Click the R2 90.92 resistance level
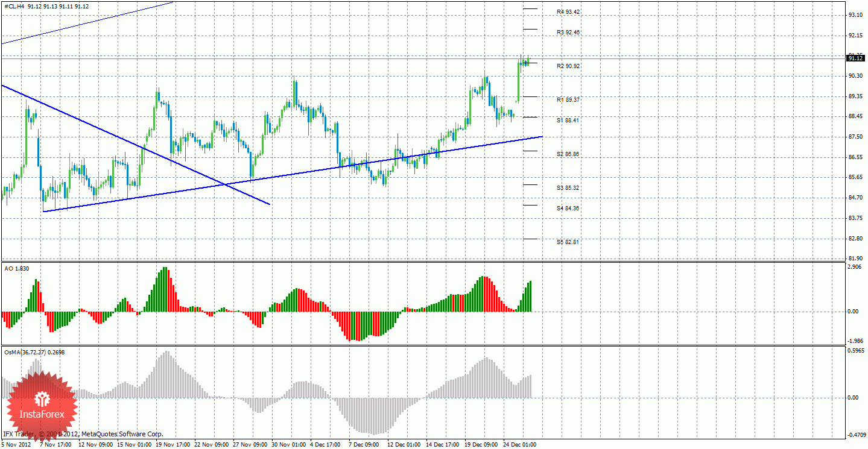Viewport: 868px width, 449px height. tap(568, 66)
